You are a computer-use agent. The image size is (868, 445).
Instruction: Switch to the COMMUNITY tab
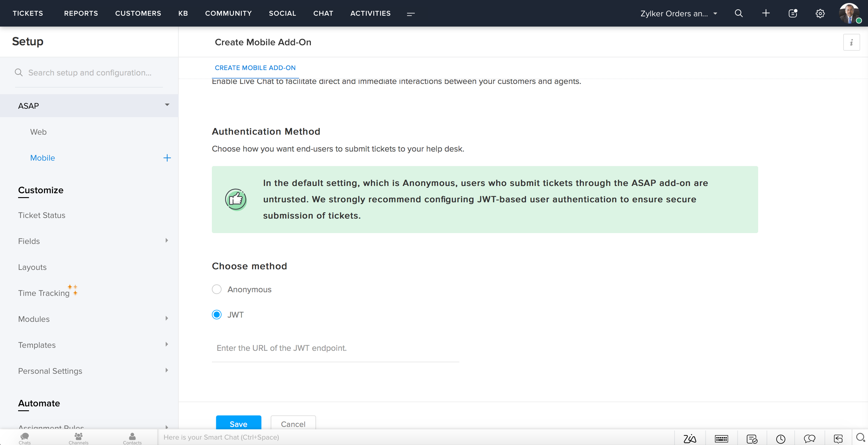click(x=228, y=13)
